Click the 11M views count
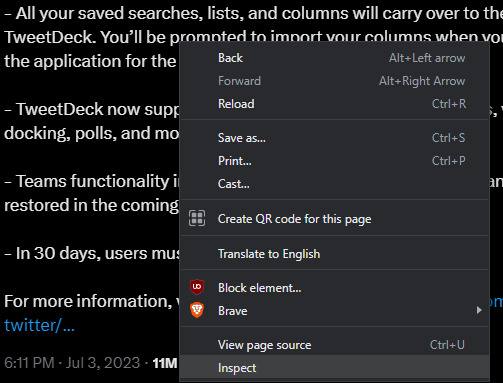Screen dimensions: 503x383 [x=165, y=363]
